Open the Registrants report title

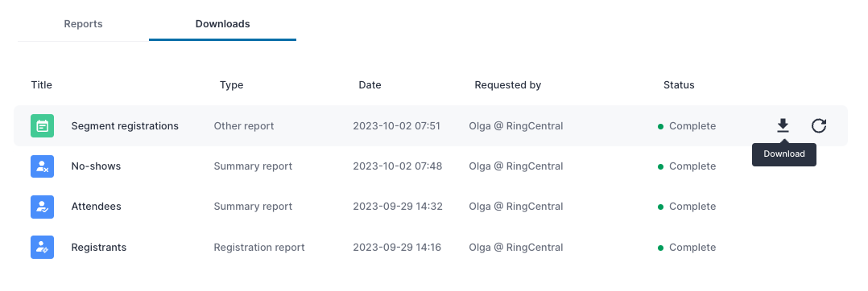98,248
